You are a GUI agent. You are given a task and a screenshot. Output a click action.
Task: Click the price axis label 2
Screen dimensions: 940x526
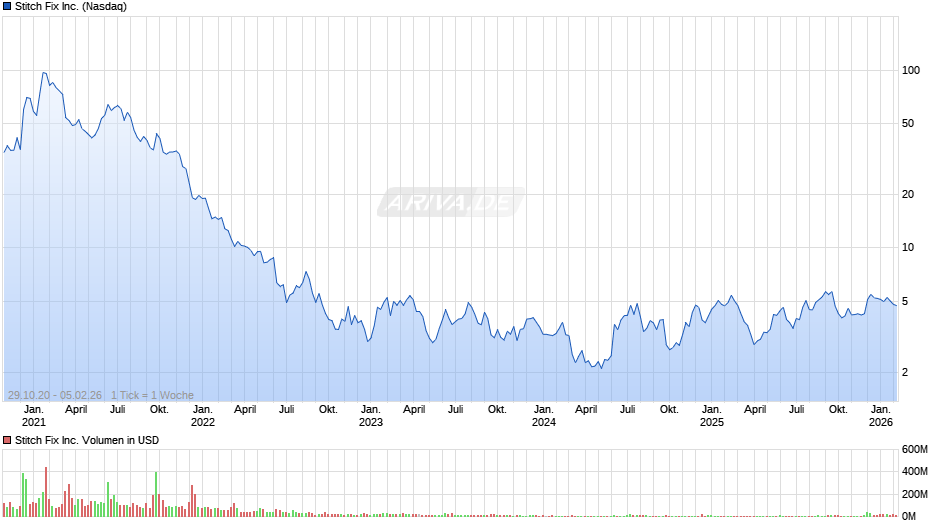(905, 372)
